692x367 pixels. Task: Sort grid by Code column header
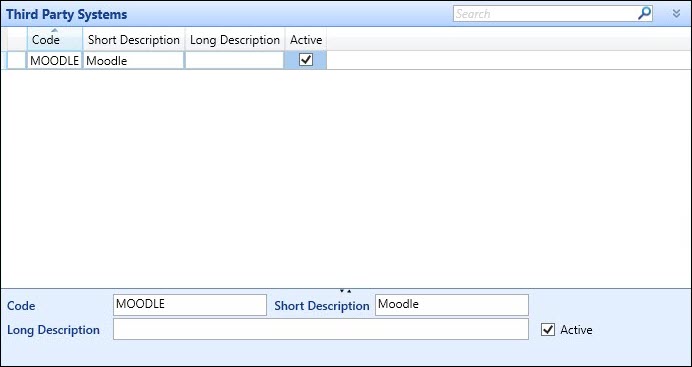[x=55, y=40]
